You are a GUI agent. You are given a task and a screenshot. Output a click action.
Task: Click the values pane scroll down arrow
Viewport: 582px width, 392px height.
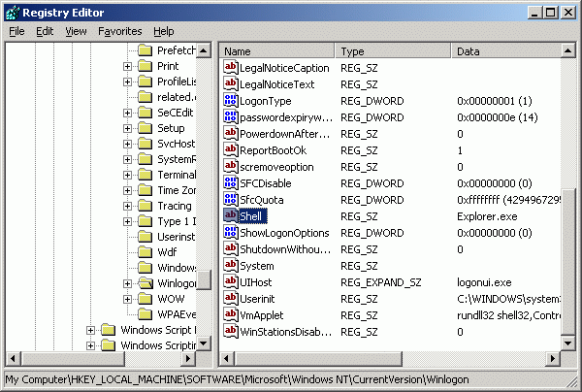point(567,343)
